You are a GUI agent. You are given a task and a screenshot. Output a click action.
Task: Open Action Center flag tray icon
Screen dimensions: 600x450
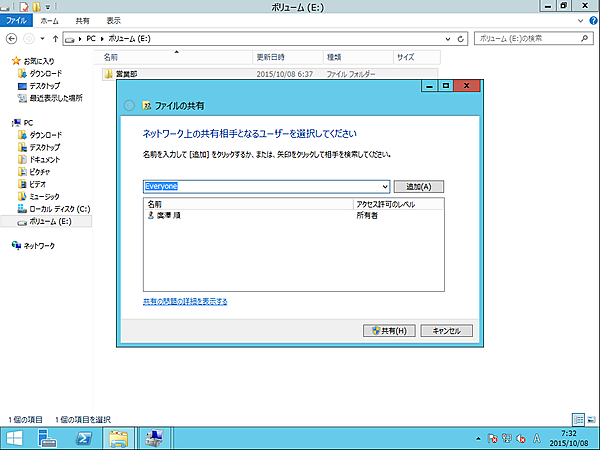pos(492,439)
